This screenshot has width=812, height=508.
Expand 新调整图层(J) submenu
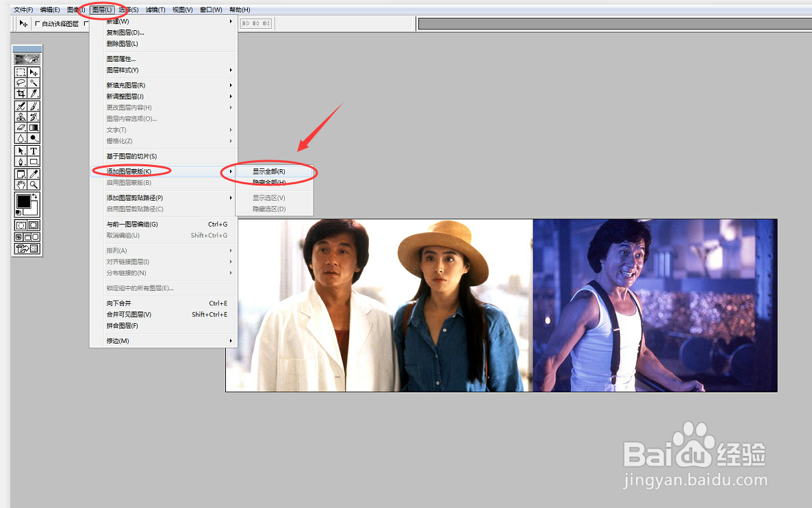tap(164, 97)
